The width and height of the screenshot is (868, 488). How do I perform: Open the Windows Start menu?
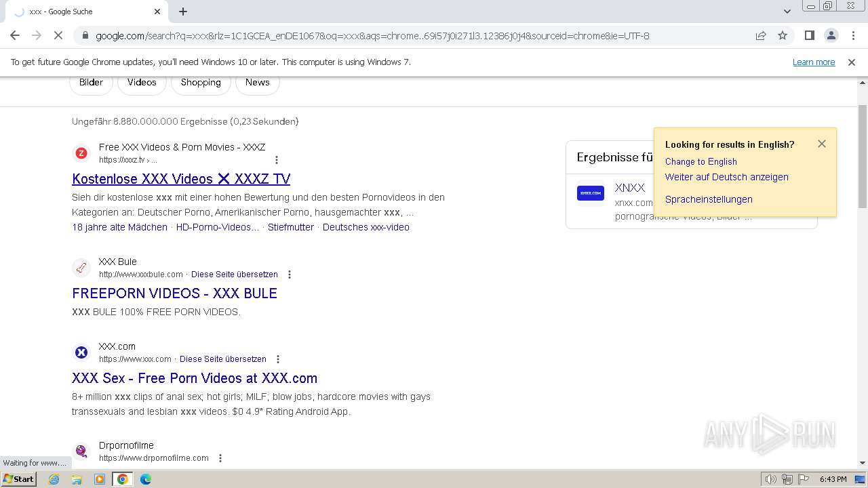click(19, 479)
